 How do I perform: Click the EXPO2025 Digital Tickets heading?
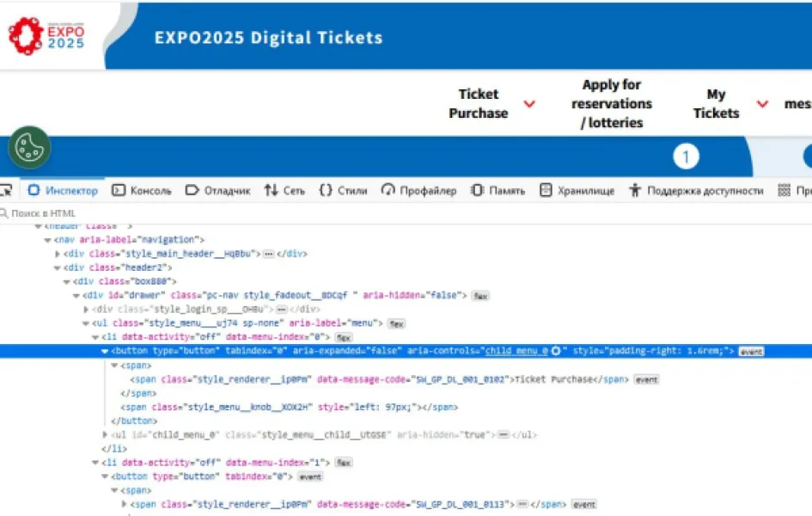(268, 38)
